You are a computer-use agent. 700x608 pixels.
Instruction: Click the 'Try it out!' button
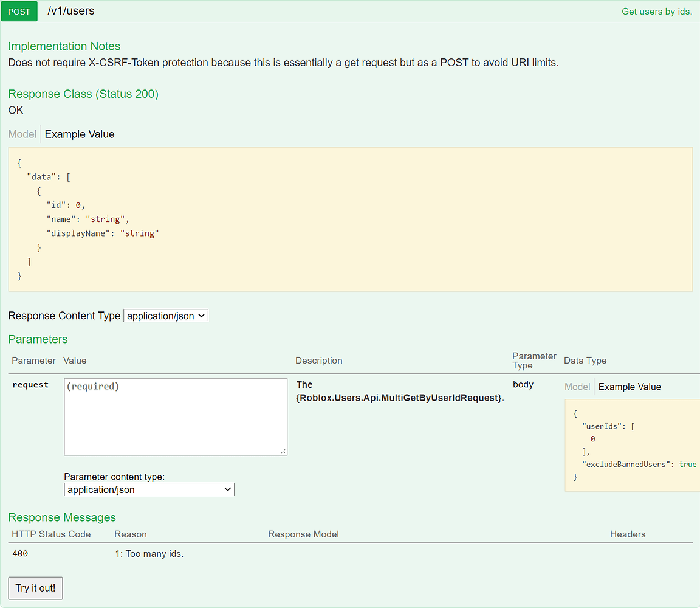[35, 588]
